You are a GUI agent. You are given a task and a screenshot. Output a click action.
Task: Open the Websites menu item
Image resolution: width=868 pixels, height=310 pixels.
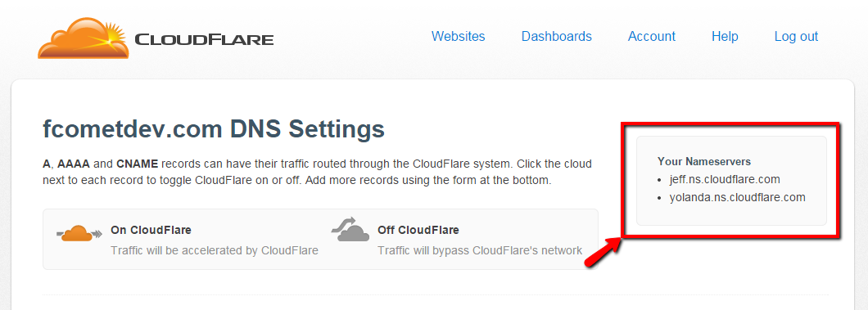pos(459,37)
